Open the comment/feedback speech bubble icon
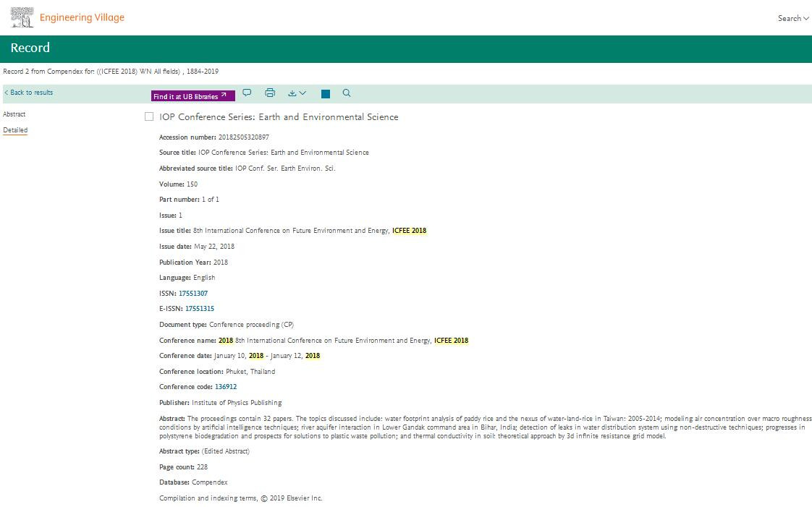The height and width of the screenshot is (507, 812). coord(247,93)
